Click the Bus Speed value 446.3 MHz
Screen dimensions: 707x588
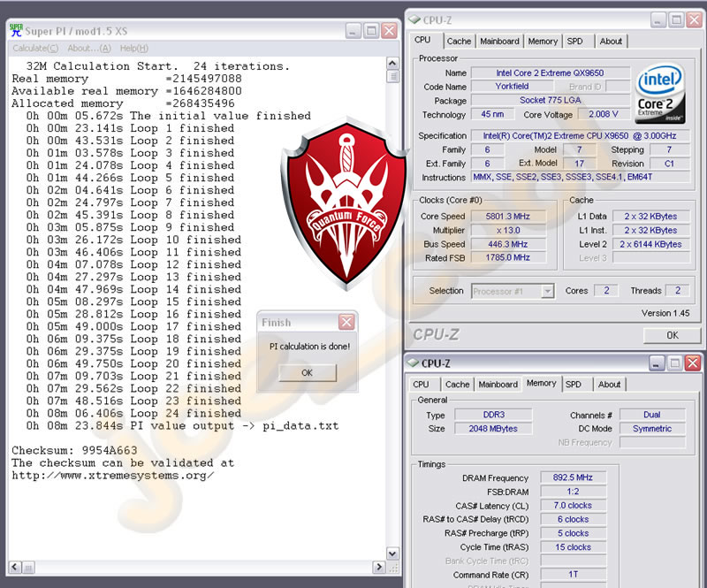[x=508, y=244]
